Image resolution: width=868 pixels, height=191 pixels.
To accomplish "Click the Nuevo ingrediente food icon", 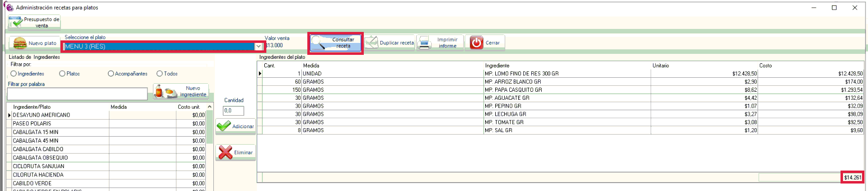I will (166, 92).
